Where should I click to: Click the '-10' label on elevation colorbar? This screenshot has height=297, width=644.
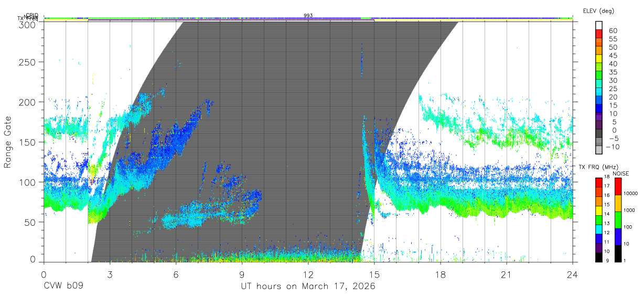pos(613,147)
